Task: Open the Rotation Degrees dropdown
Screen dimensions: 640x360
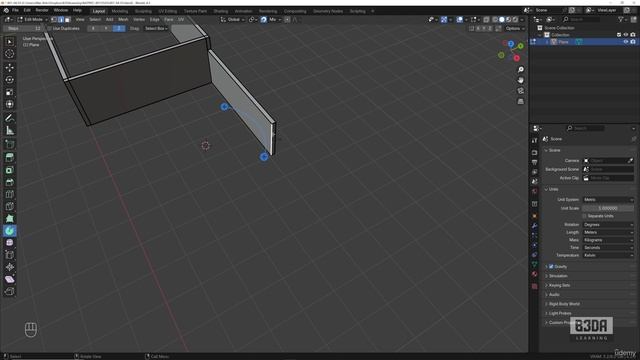Action: [608, 224]
